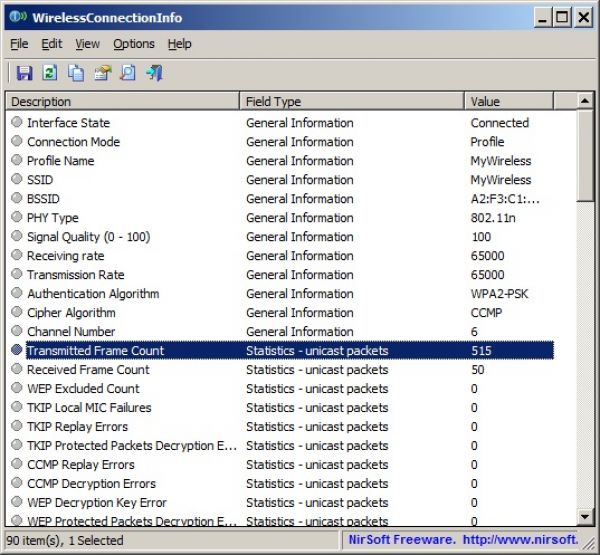Select the Received Frame Count row
600x555 pixels.
(88, 370)
